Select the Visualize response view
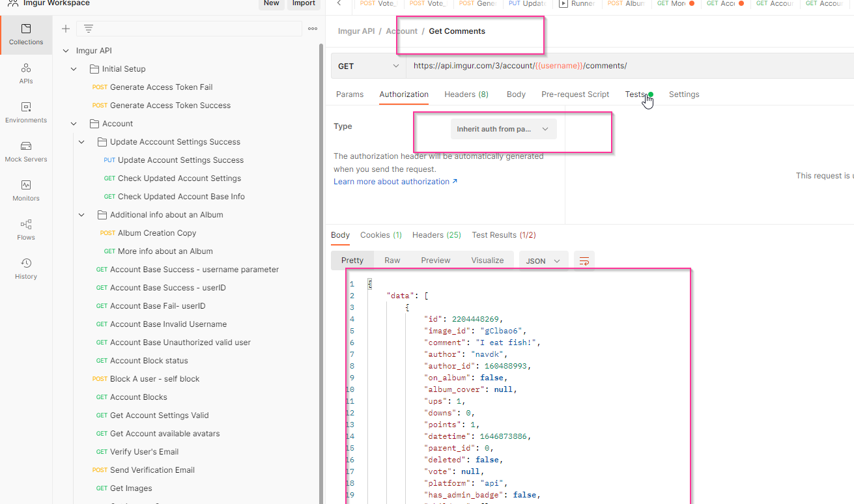The height and width of the screenshot is (504, 854). click(488, 260)
